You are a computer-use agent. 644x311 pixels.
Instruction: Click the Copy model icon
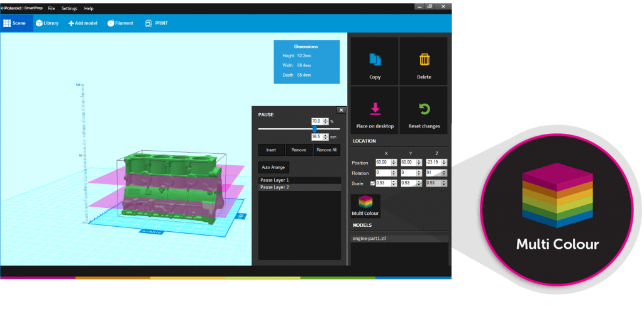click(375, 61)
